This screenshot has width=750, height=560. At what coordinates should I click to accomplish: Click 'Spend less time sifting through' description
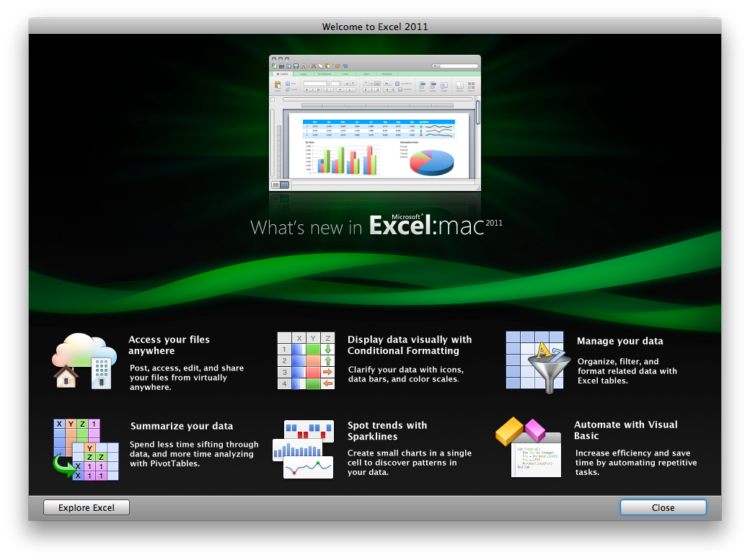194,454
